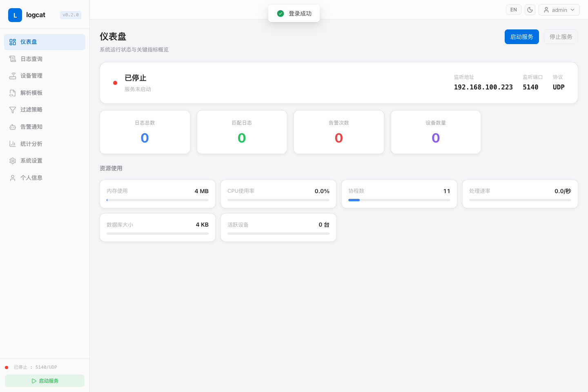Click the blue 启动服务 button at top
Viewport: 588px width, 392px height.
(x=522, y=37)
